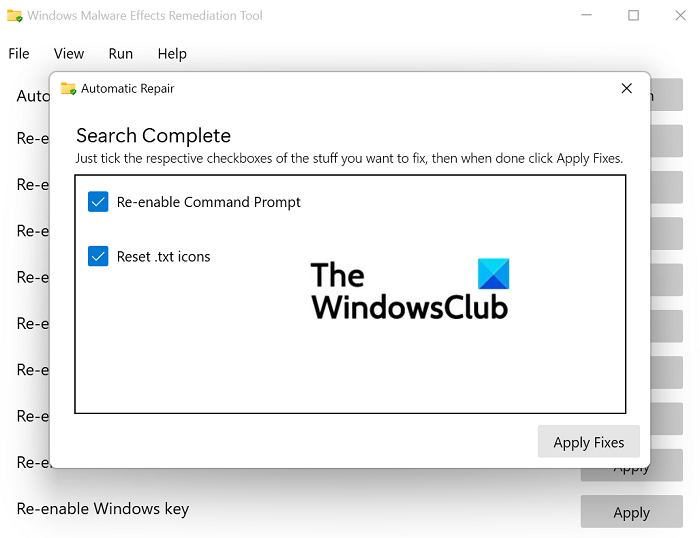
Task: Open the File menu
Action: 19,54
